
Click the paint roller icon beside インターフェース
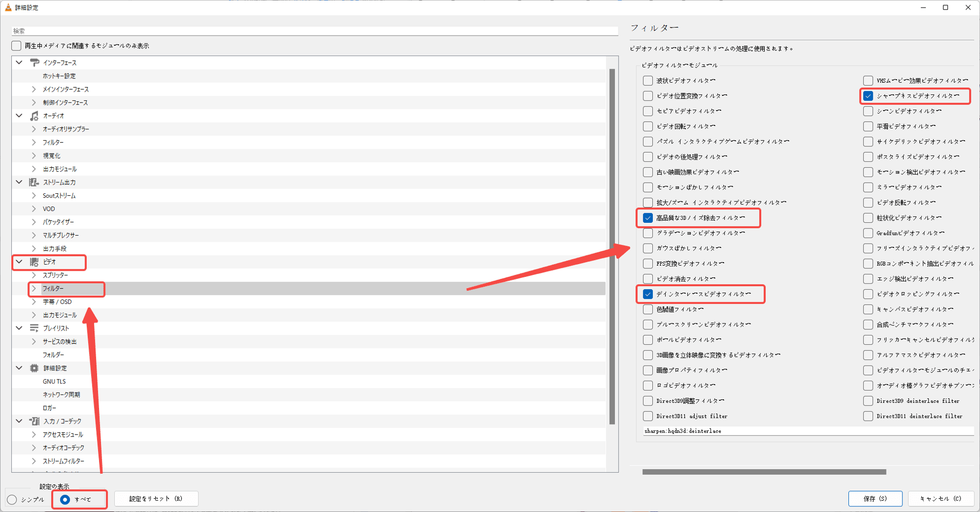(x=34, y=63)
